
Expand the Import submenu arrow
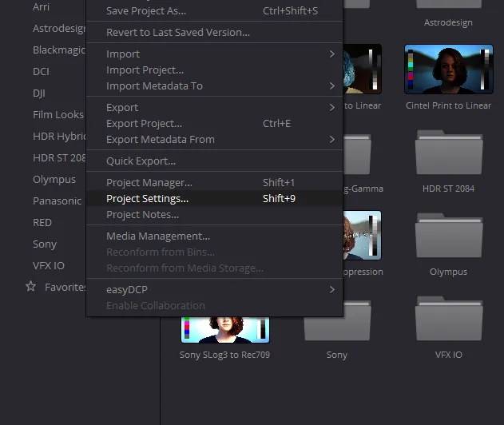point(332,54)
